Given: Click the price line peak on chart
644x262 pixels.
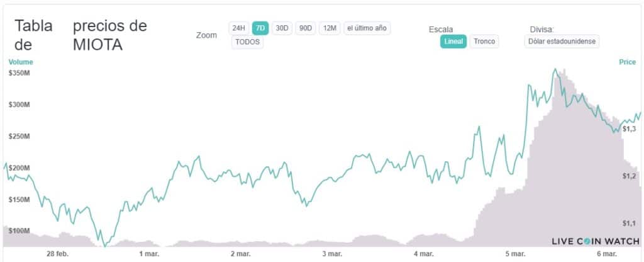Looking at the screenshot, I should click(555, 69).
